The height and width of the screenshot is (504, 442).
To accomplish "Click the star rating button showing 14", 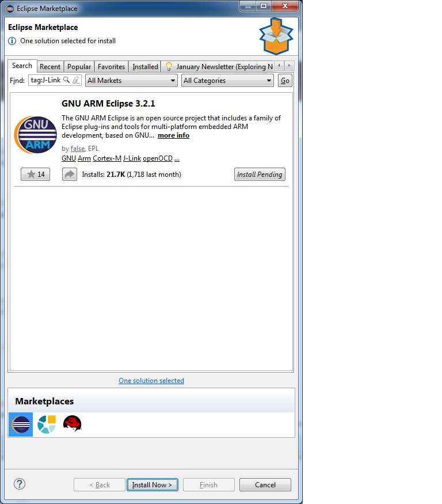I will [x=35, y=174].
